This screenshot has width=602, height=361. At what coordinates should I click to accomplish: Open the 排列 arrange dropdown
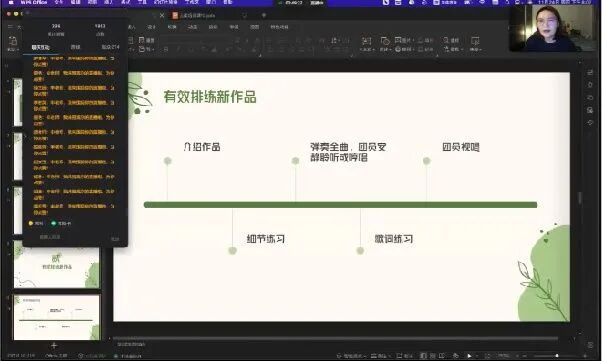pyautogui.click(x=404, y=49)
